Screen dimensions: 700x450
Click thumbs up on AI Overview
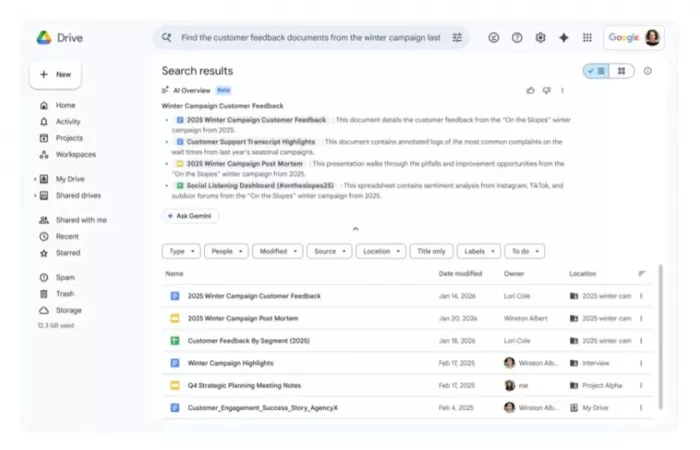530,90
